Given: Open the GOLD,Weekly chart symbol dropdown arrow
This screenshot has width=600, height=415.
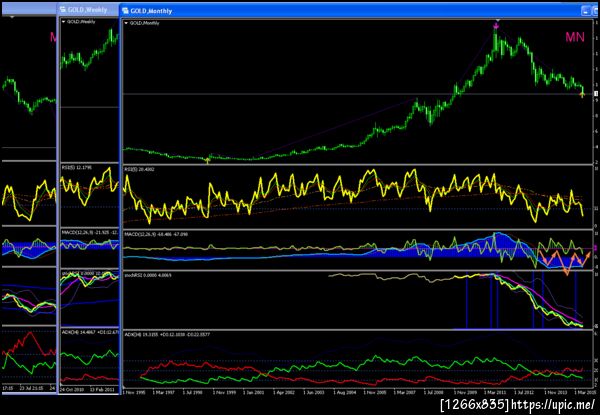Looking at the screenshot, I should click(64, 22).
